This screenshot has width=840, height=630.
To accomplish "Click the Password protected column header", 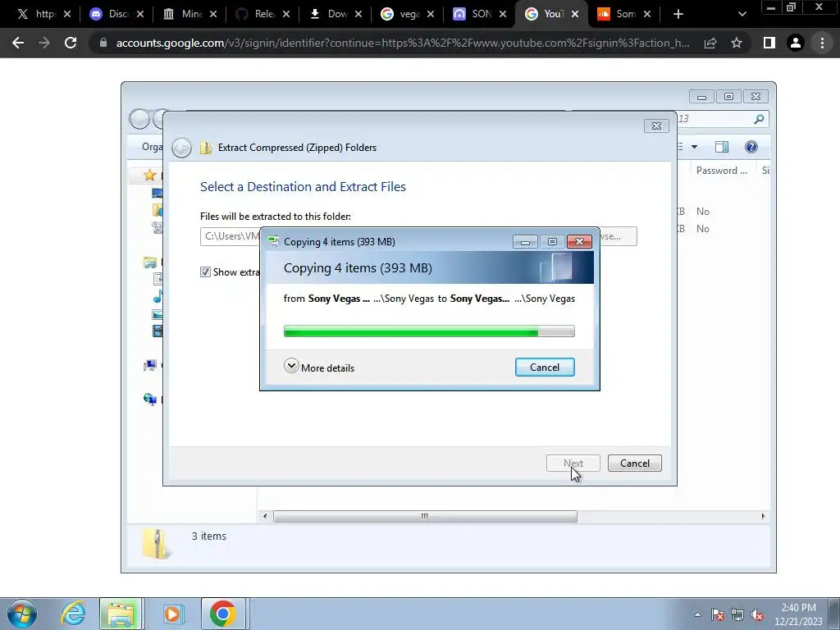I will (x=721, y=171).
